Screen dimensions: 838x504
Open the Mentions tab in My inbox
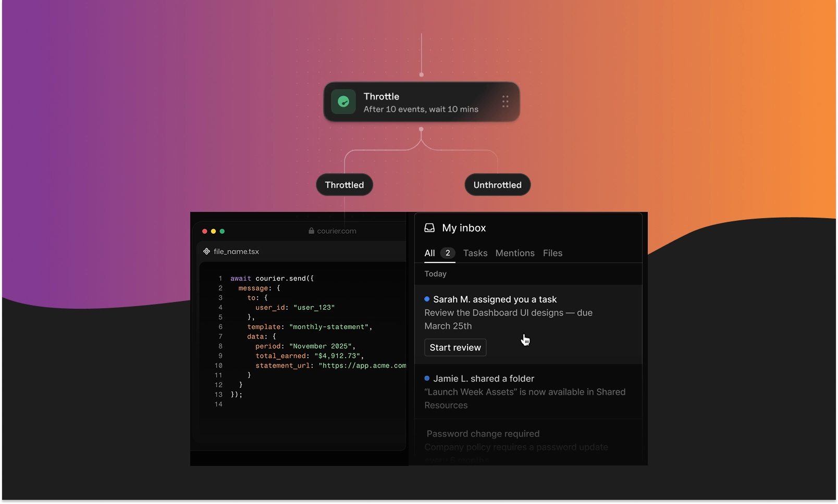tap(514, 253)
